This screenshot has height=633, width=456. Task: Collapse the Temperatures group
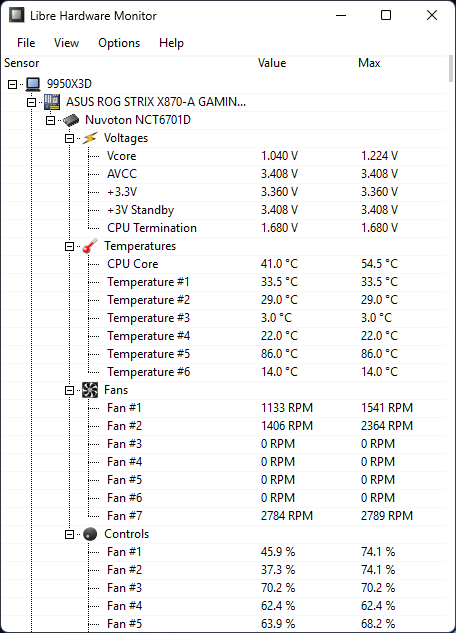coord(69,246)
